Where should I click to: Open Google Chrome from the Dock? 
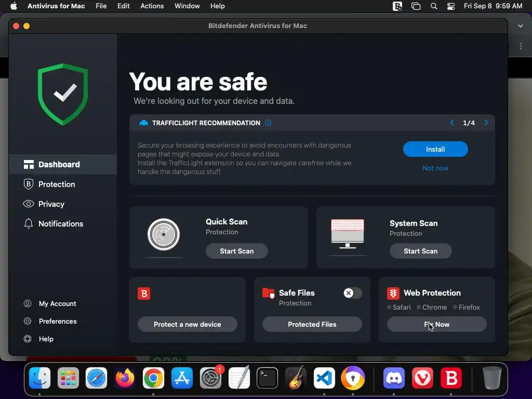(153, 378)
